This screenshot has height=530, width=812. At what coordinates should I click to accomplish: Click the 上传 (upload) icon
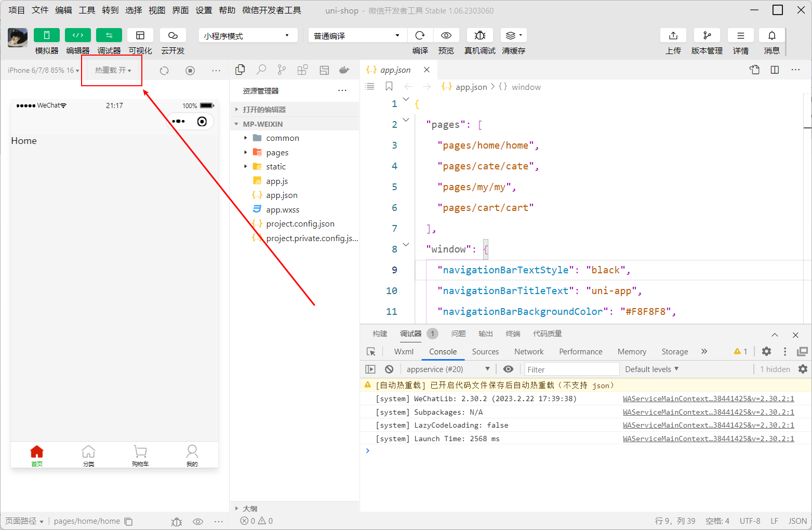673,35
